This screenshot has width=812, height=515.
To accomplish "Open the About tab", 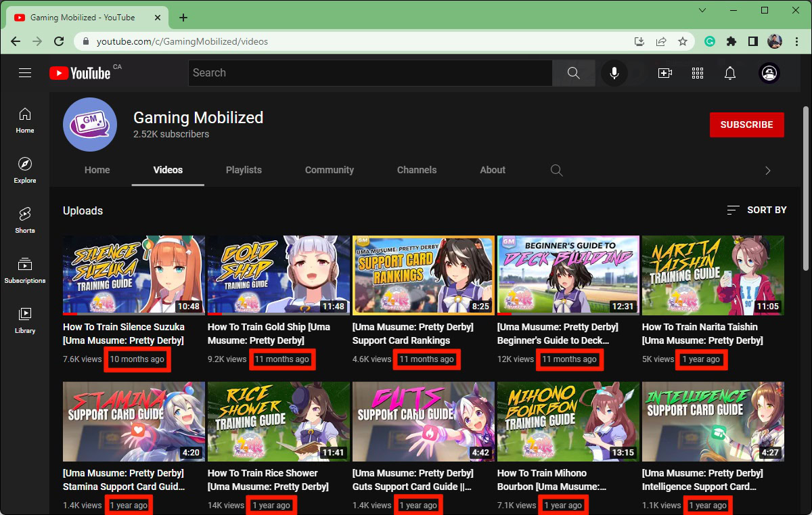I will (493, 171).
